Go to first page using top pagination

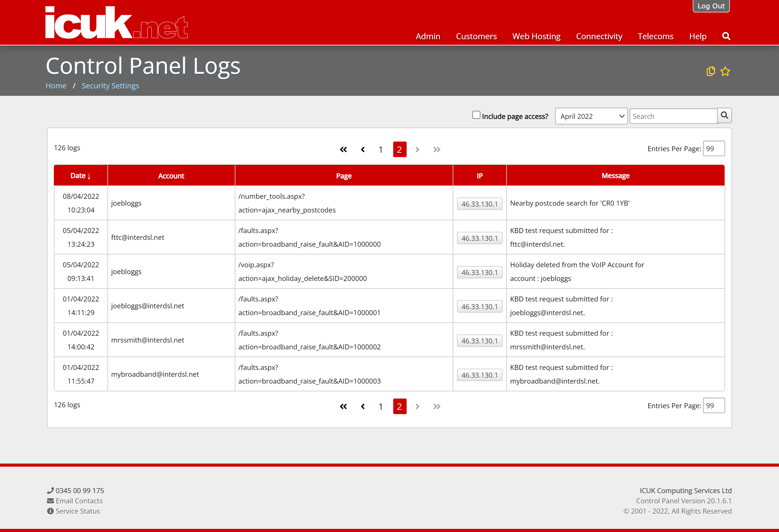point(343,149)
